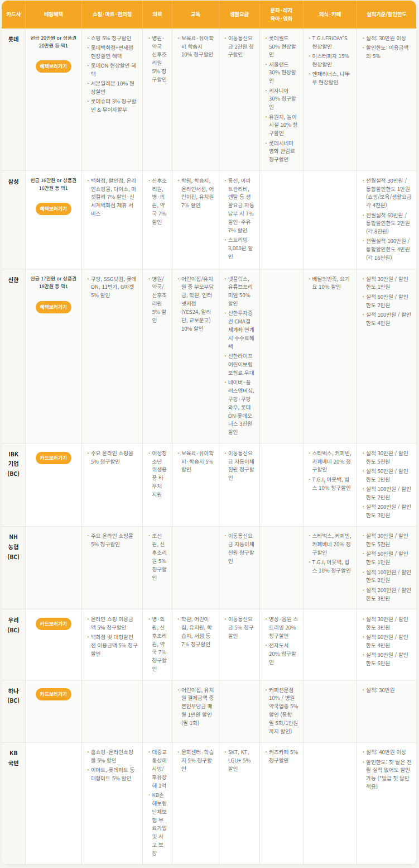Click the 교육 column header

pos(195,15)
